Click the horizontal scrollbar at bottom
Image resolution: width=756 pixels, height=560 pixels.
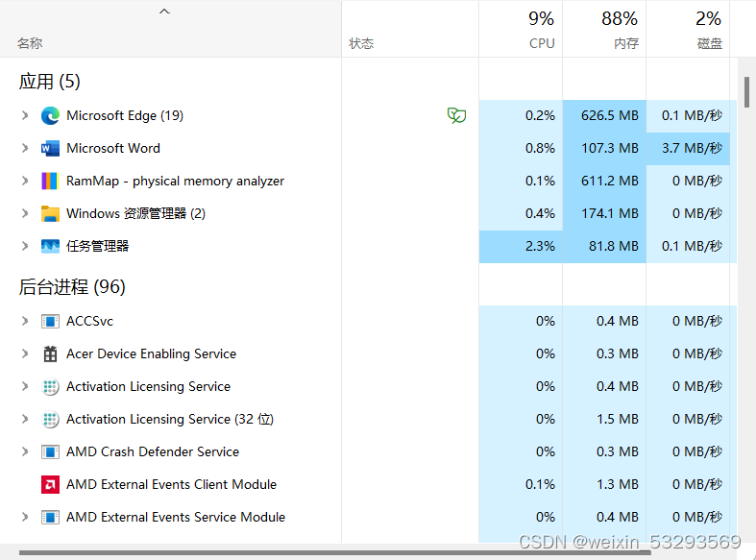point(335,552)
